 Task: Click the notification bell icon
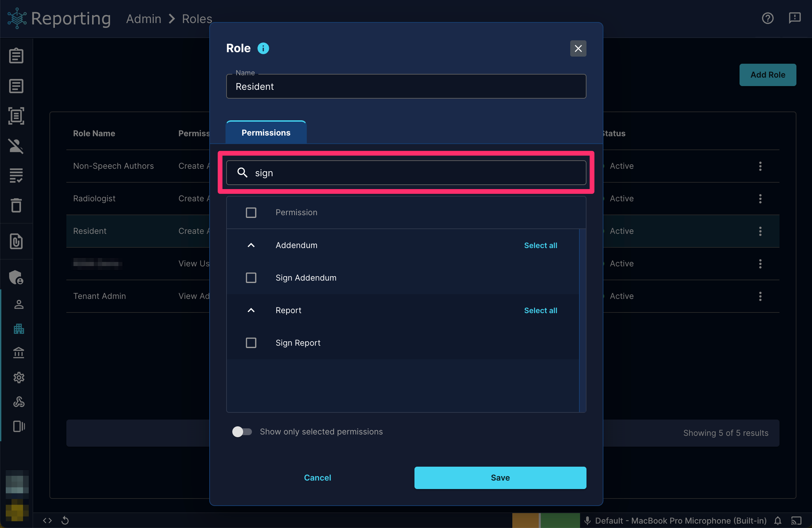pyautogui.click(x=777, y=521)
